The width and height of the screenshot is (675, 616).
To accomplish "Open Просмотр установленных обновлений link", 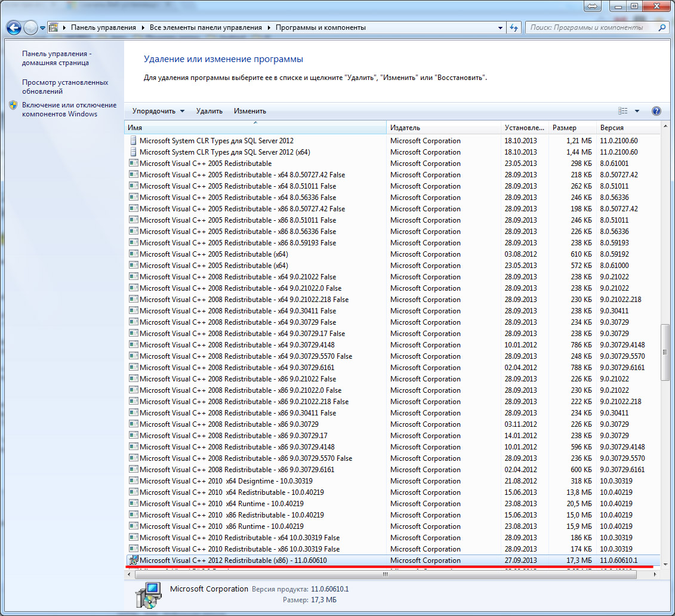I will tap(65, 87).
